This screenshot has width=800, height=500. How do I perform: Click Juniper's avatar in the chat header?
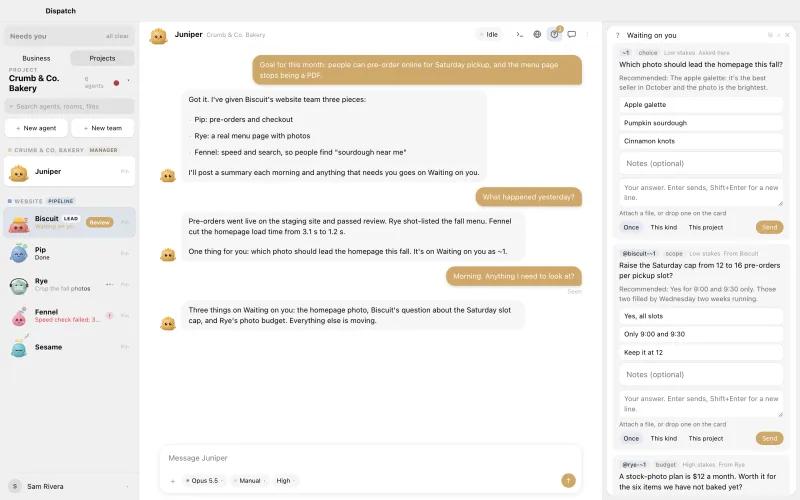click(159, 36)
